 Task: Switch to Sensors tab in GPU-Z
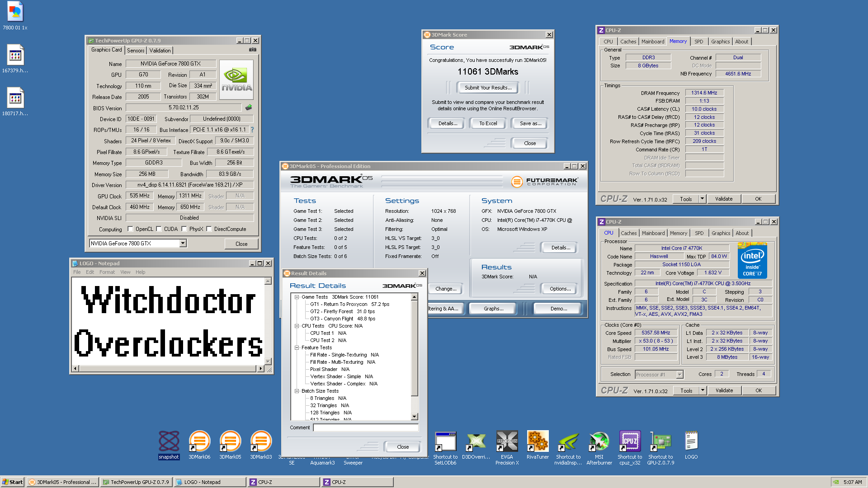tap(136, 51)
